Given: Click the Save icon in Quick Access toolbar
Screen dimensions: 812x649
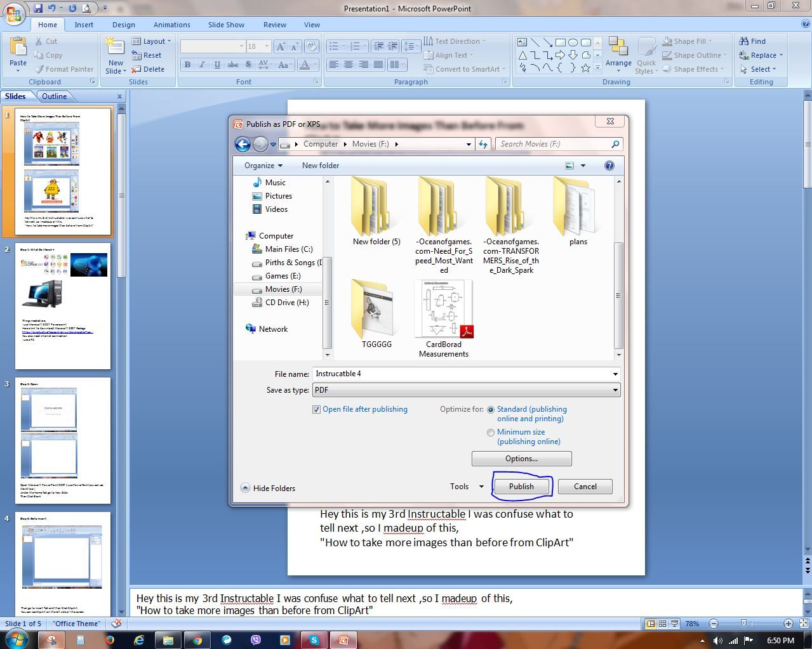Looking at the screenshot, I should pyautogui.click(x=39, y=8).
